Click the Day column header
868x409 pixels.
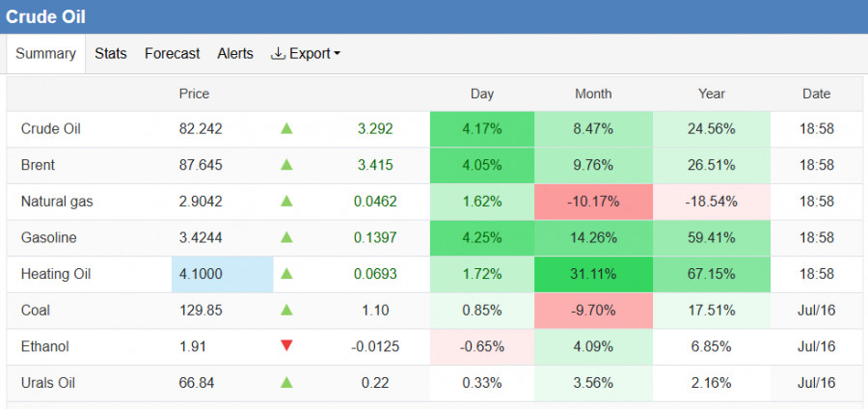[481, 95]
